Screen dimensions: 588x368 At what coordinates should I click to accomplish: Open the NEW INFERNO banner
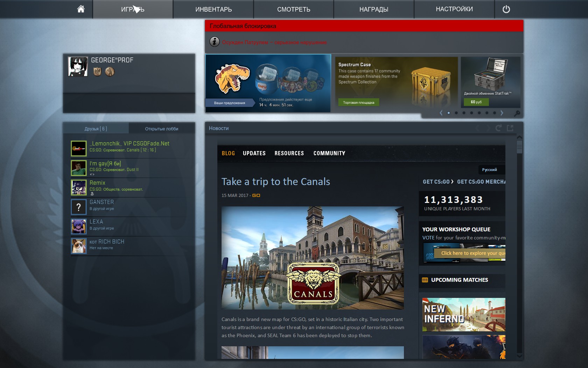464,315
